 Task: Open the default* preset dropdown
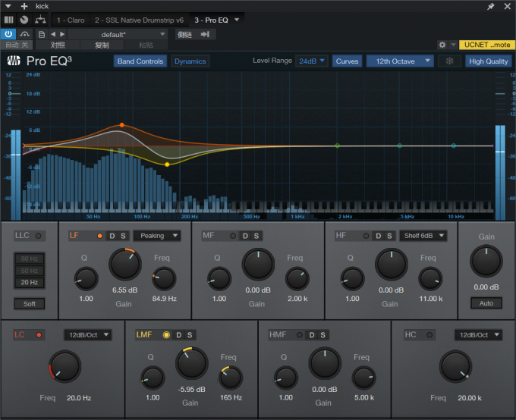[117, 34]
